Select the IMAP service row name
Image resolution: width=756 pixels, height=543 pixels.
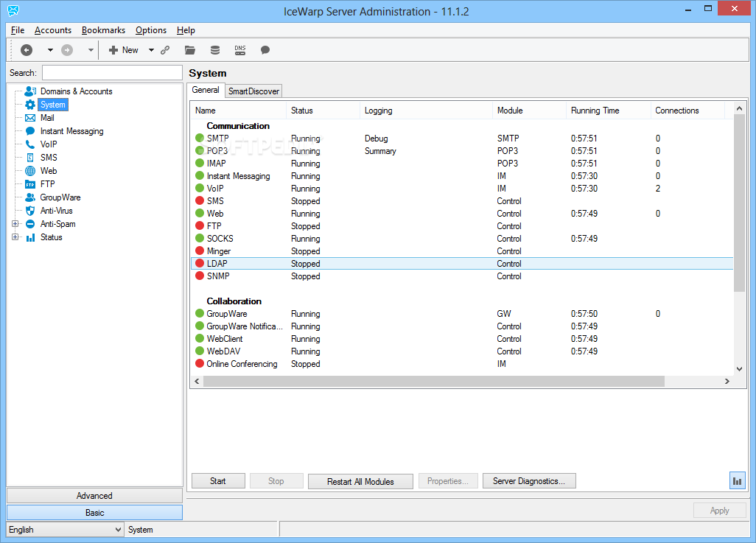[x=216, y=164]
